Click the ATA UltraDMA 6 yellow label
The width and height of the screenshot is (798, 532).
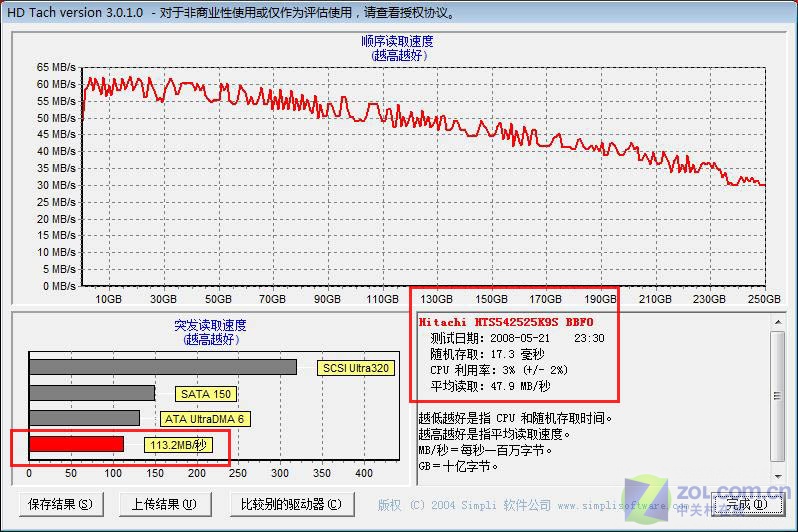point(205,419)
